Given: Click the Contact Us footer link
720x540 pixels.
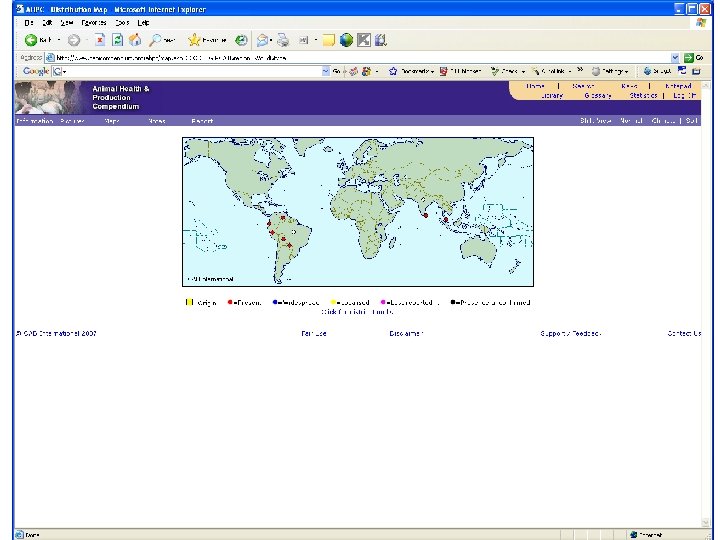Looking at the screenshot, I should (x=684, y=333).
